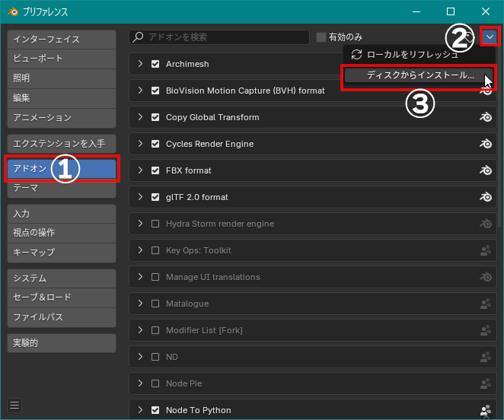
Task: Expand Key Ops: Toolkit details
Action: [x=140, y=250]
